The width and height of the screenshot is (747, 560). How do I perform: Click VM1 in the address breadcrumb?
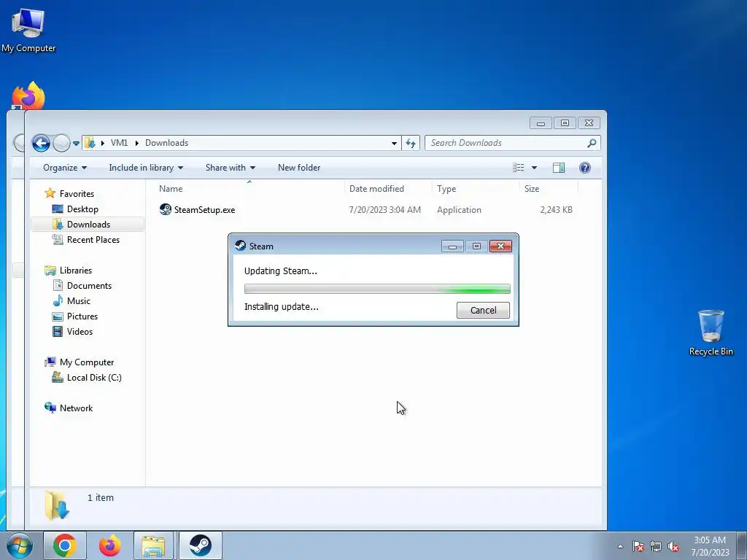point(119,143)
